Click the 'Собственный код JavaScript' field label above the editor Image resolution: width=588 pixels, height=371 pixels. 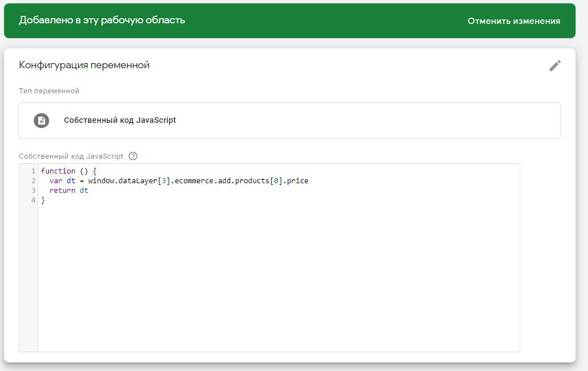(x=71, y=156)
